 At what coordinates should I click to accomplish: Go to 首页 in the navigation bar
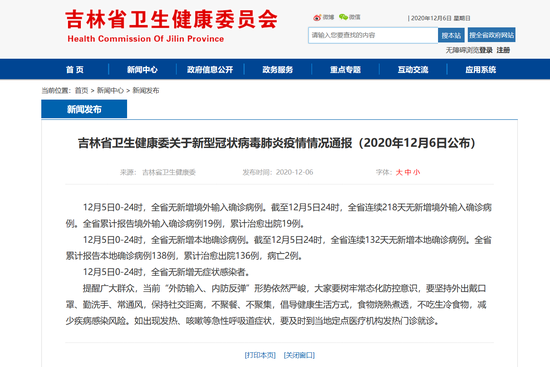[75, 69]
